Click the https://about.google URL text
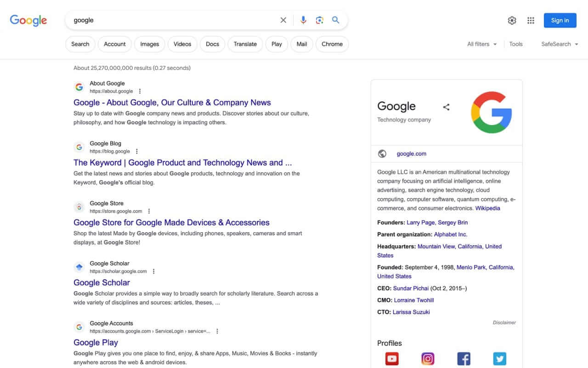This screenshot has height=368, width=588. point(111,92)
